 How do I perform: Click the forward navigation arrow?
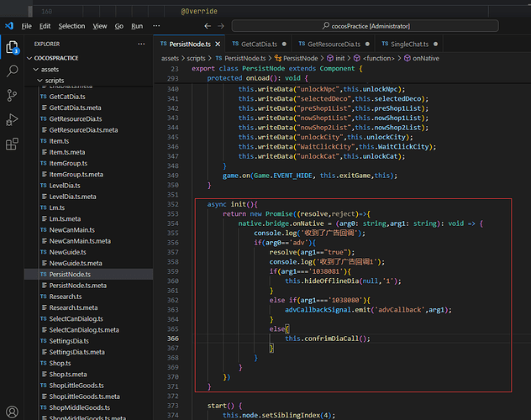pyautogui.click(x=221, y=26)
